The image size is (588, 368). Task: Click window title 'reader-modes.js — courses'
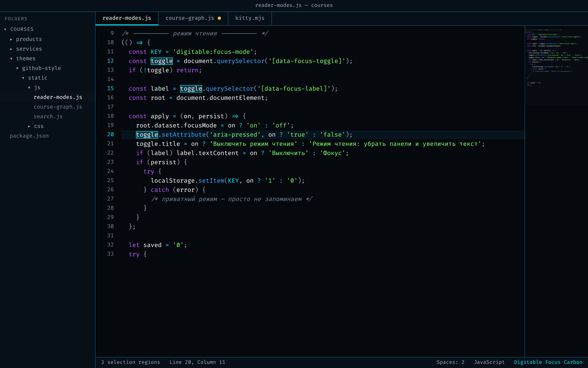[x=294, y=5]
